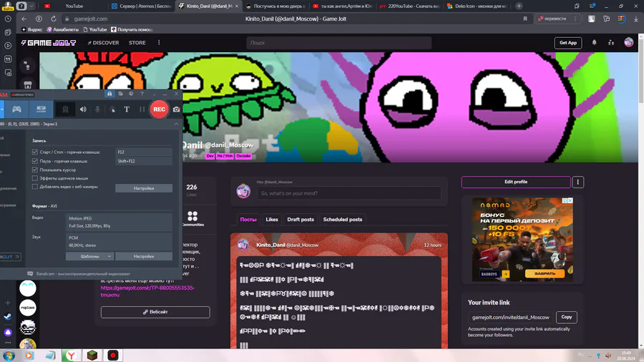644x362 pixels.
Task: Bookmark the page using the address bar icon
Action: pos(525,19)
